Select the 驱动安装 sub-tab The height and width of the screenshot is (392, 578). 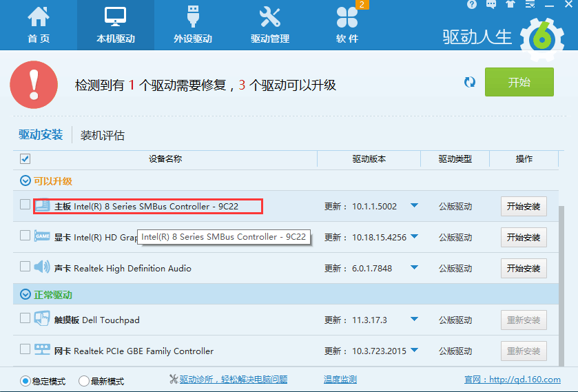coord(41,135)
